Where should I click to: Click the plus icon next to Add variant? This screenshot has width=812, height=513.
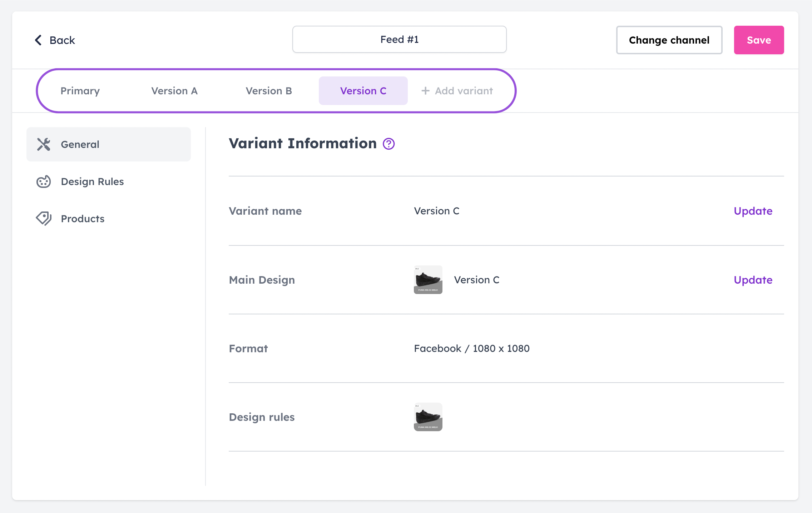(425, 91)
